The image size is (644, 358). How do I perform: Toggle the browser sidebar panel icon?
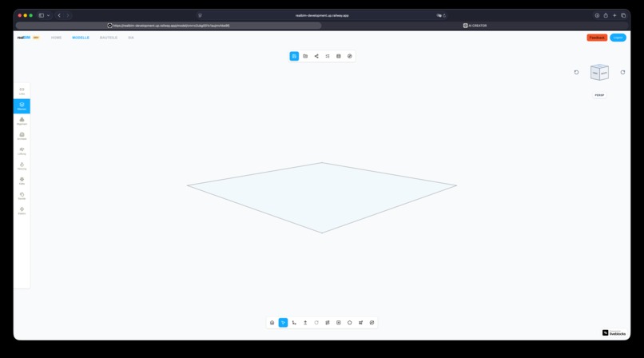41,16
